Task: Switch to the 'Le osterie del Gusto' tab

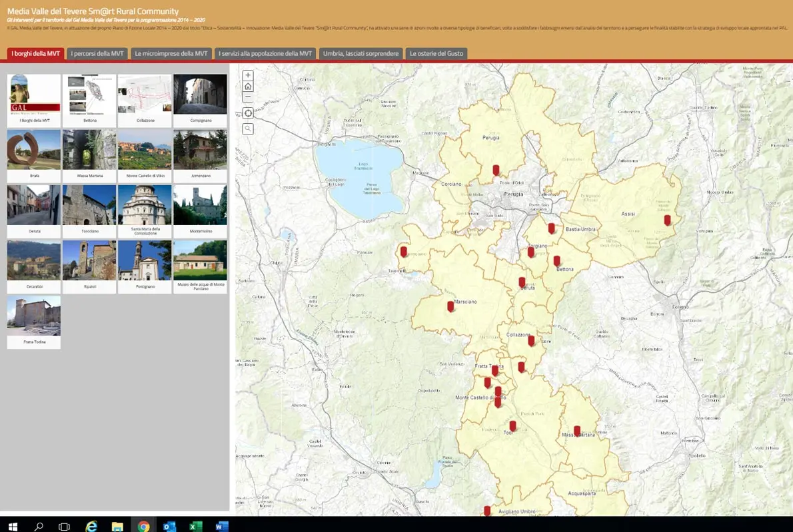Action: coord(436,53)
